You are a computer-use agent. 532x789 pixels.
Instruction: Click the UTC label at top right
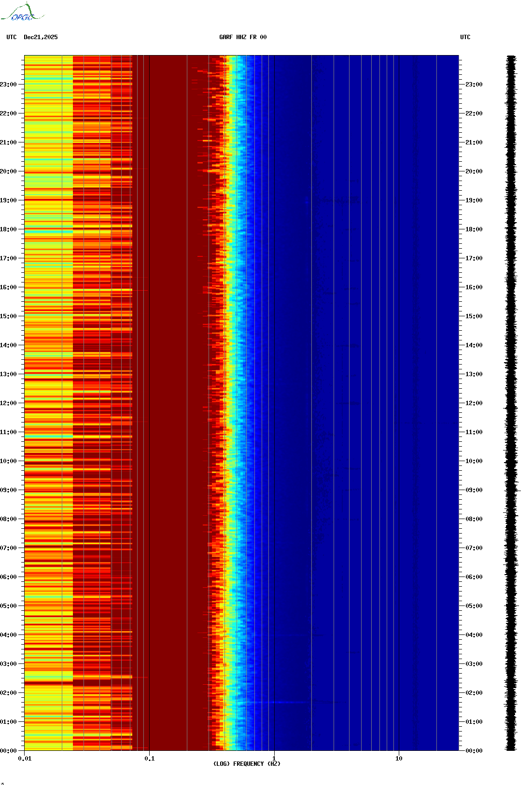click(465, 37)
